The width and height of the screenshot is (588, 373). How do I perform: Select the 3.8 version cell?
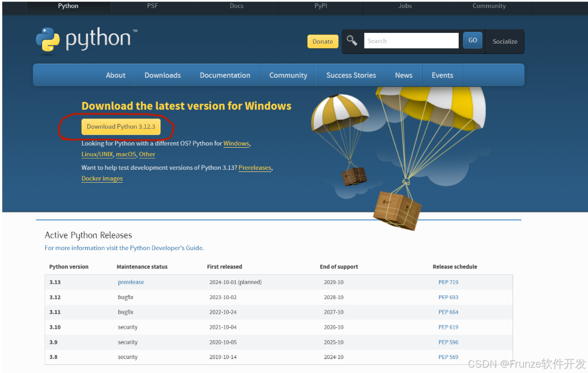click(x=53, y=357)
